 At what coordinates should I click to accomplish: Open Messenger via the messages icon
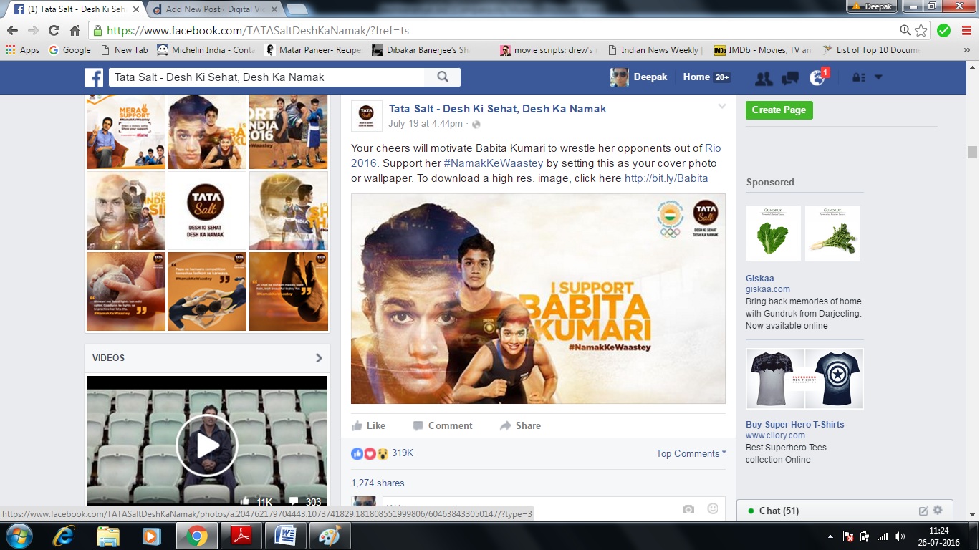791,77
